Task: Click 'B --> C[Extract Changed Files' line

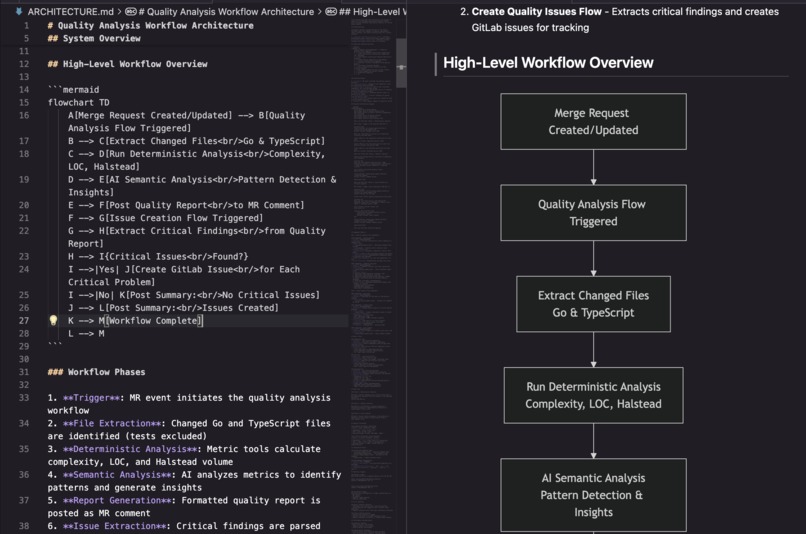Action: pos(196,141)
